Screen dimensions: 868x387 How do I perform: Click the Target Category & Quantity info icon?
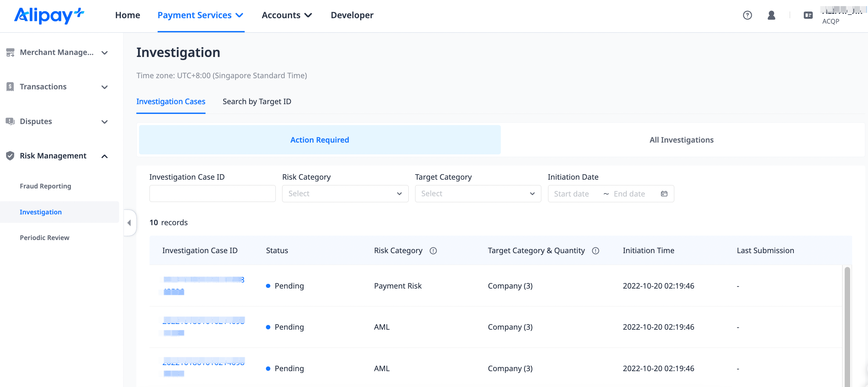pos(595,251)
